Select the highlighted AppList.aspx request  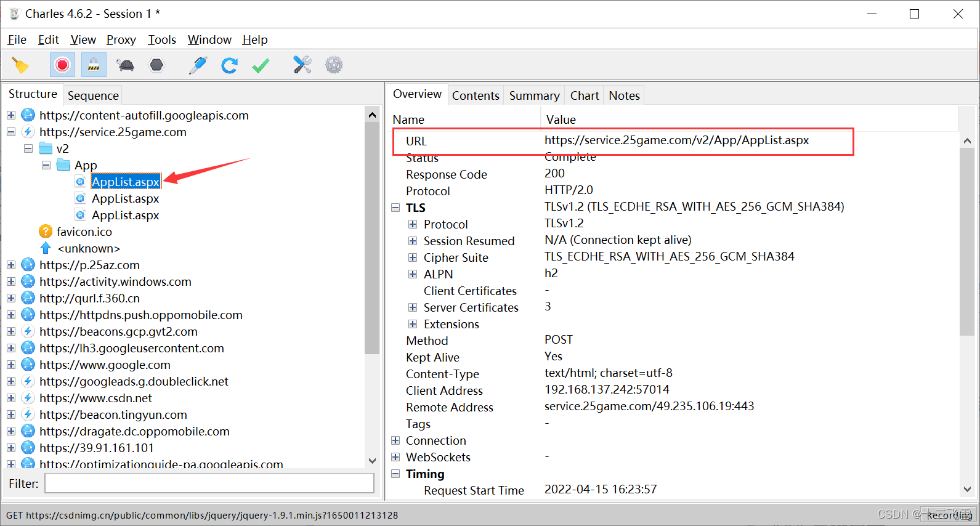[126, 182]
